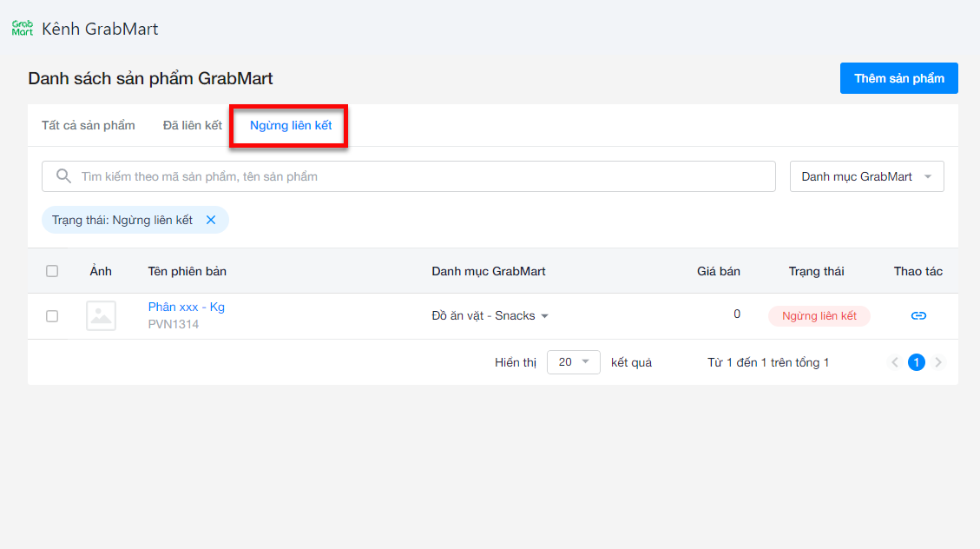The height and width of the screenshot is (549, 980).
Task: Click the Trạng thái column header
Action: point(816,271)
